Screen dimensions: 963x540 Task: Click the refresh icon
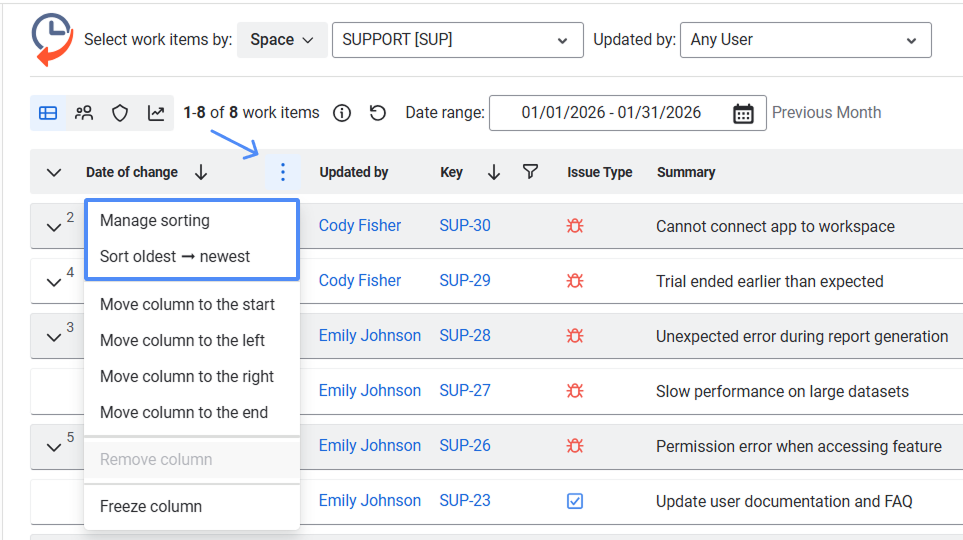point(378,113)
